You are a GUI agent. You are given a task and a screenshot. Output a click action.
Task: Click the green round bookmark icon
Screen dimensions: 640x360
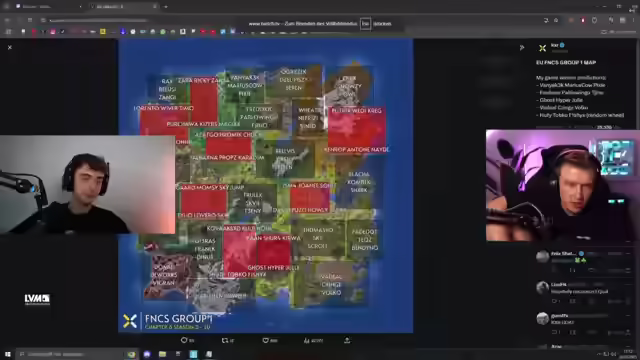163,31
